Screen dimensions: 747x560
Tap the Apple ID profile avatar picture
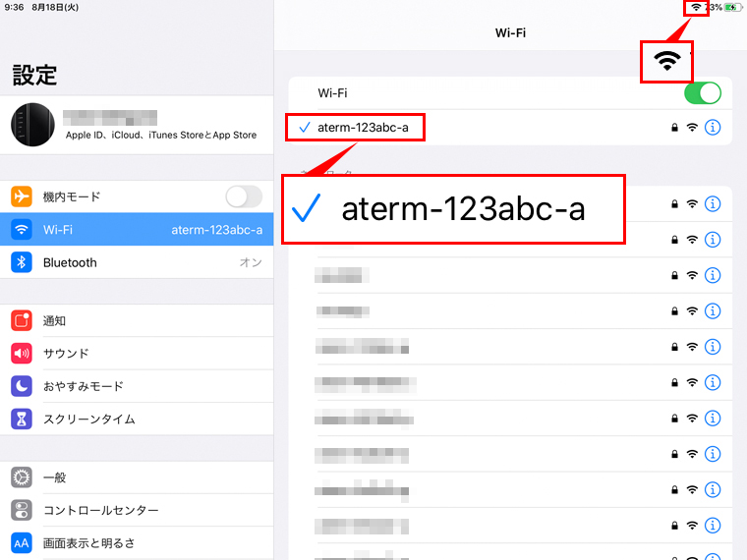coord(33,126)
